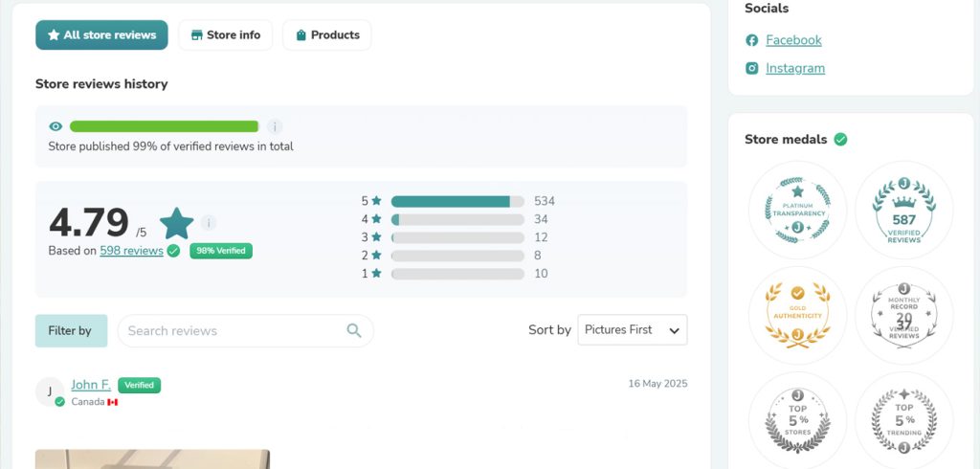
Task: Click the Platinum Transparency medal badge
Action: 797,210
